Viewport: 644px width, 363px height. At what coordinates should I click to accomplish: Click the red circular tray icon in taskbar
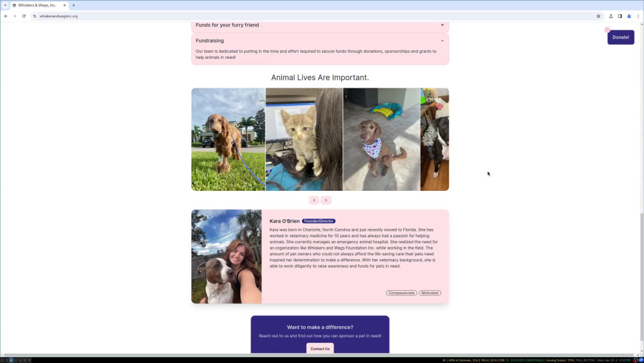(x=636, y=360)
